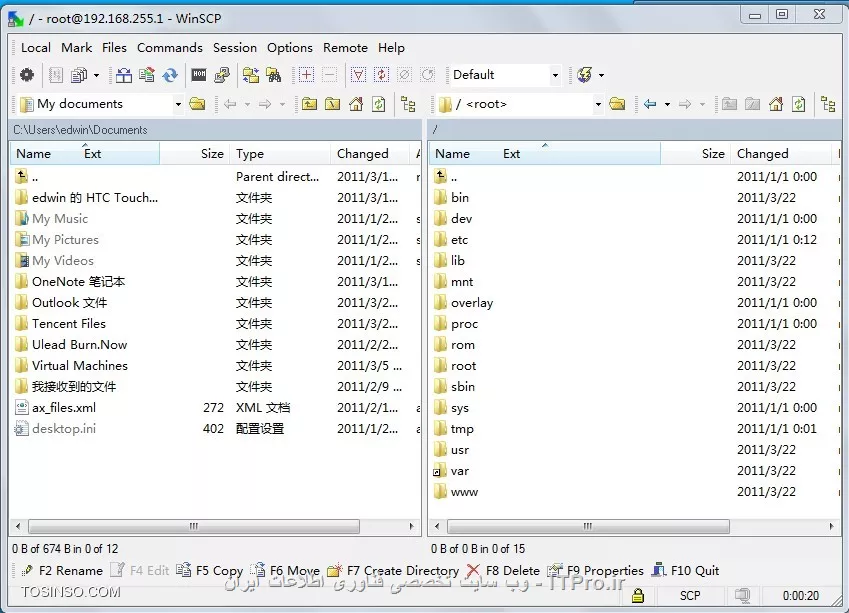Click the remote panel horizontal scrollbar thumb

tap(588, 526)
